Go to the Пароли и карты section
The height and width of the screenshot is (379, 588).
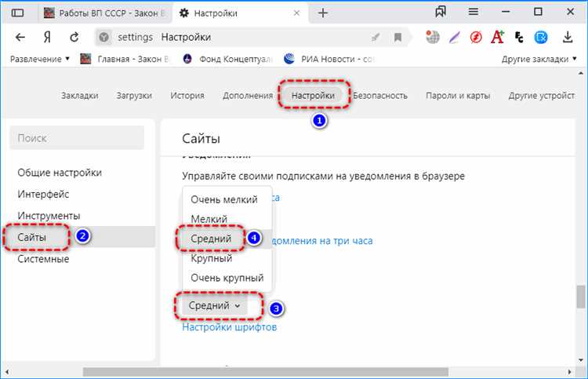click(x=458, y=96)
